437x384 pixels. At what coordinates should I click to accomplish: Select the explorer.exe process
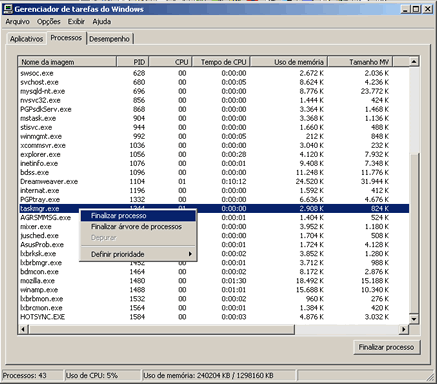point(214,154)
